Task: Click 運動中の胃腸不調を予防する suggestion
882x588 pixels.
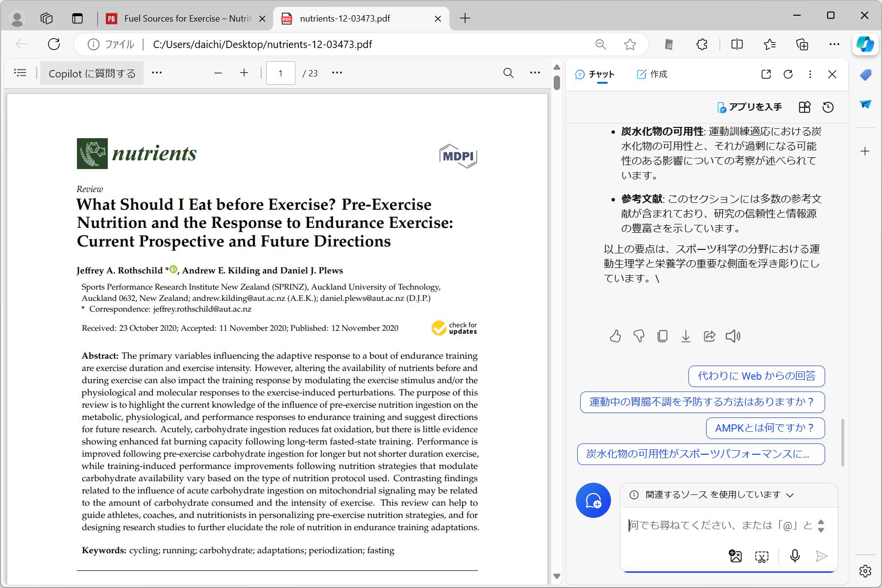Action: tap(703, 402)
